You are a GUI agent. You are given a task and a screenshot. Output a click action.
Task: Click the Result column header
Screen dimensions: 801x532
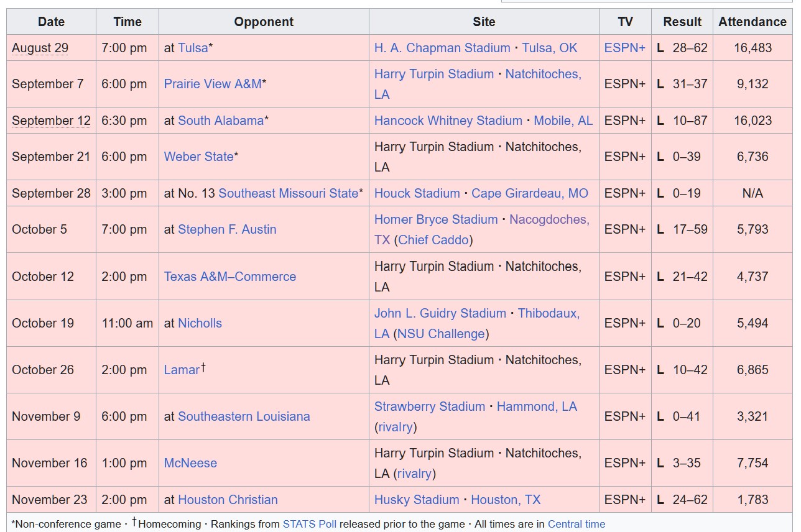coord(682,22)
